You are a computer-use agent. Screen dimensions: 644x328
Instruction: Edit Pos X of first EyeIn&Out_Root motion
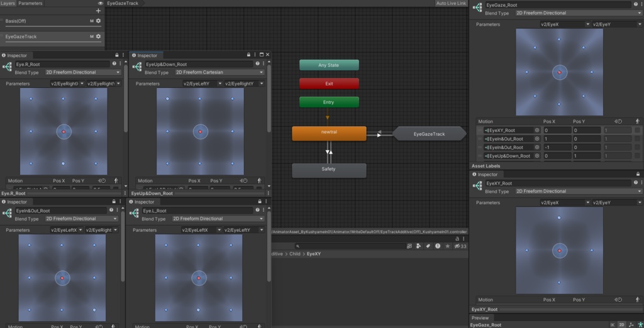coord(557,139)
